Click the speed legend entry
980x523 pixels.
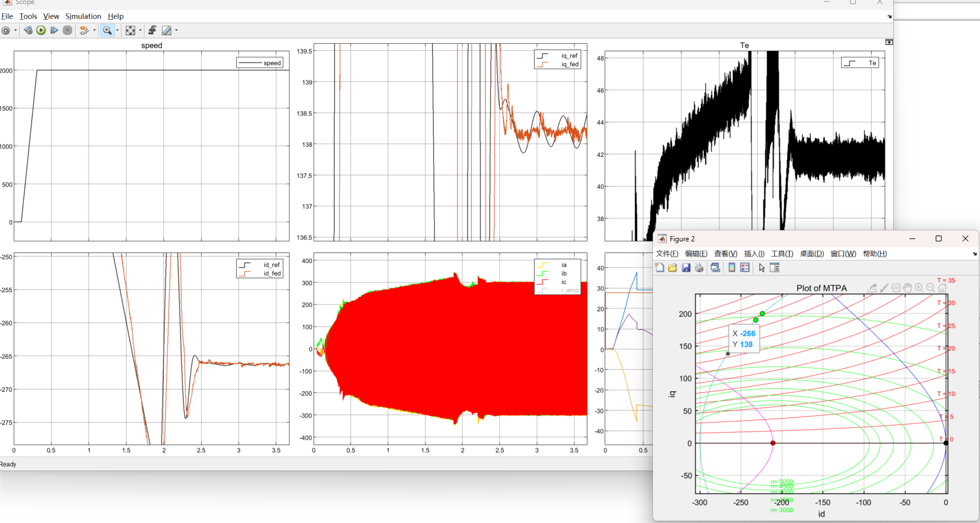[260, 63]
